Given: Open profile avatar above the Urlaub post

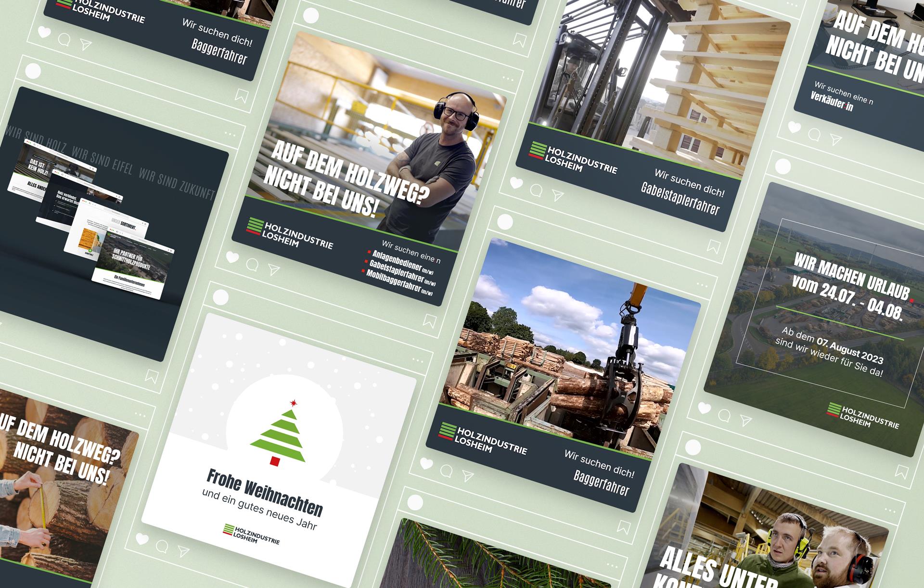Looking at the screenshot, I should 783,166.
